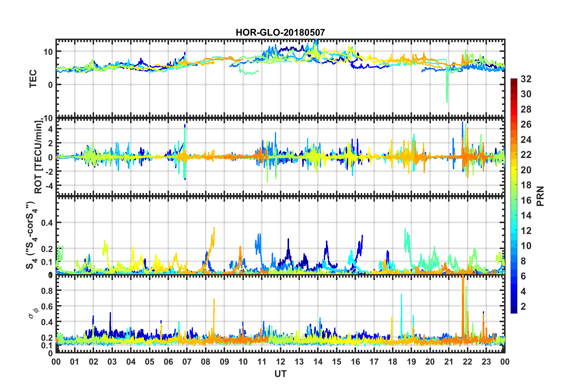Click x-axis tick label 15
This screenshot has width=561, height=392.
click(337, 362)
